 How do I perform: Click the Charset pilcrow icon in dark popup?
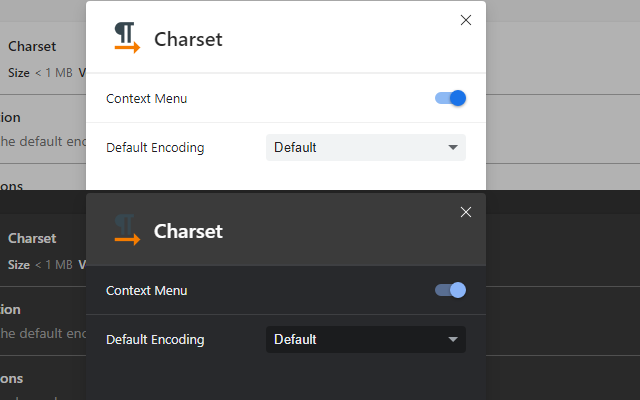pyautogui.click(x=126, y=229)
